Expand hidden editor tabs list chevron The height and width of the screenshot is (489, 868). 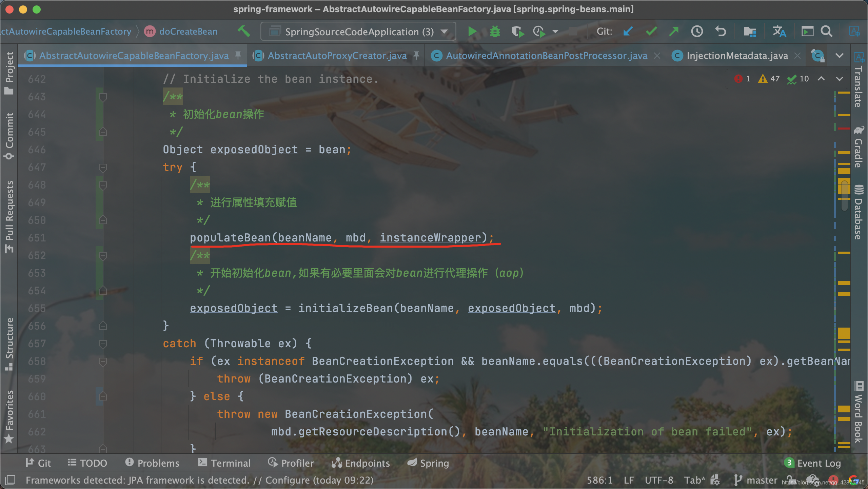click(840, 56)
